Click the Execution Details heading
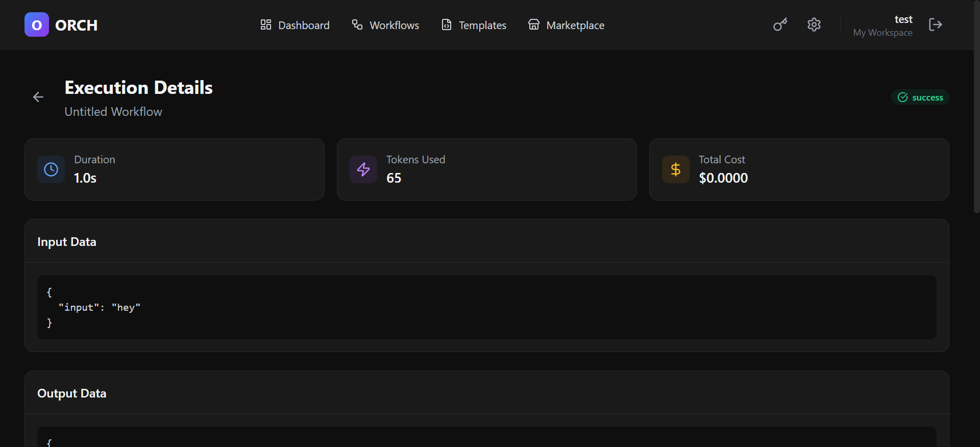Viewport: 980px width, 447px height. point(138,88)
